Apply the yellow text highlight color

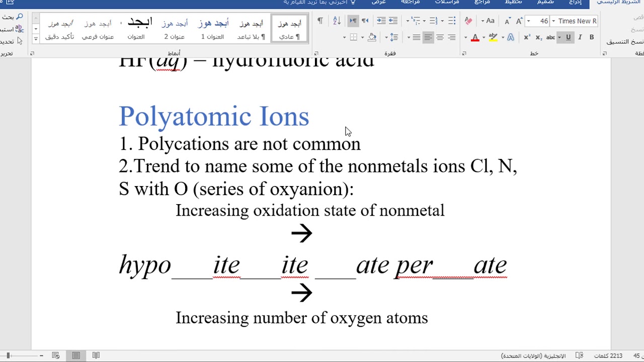click(493, 37)
